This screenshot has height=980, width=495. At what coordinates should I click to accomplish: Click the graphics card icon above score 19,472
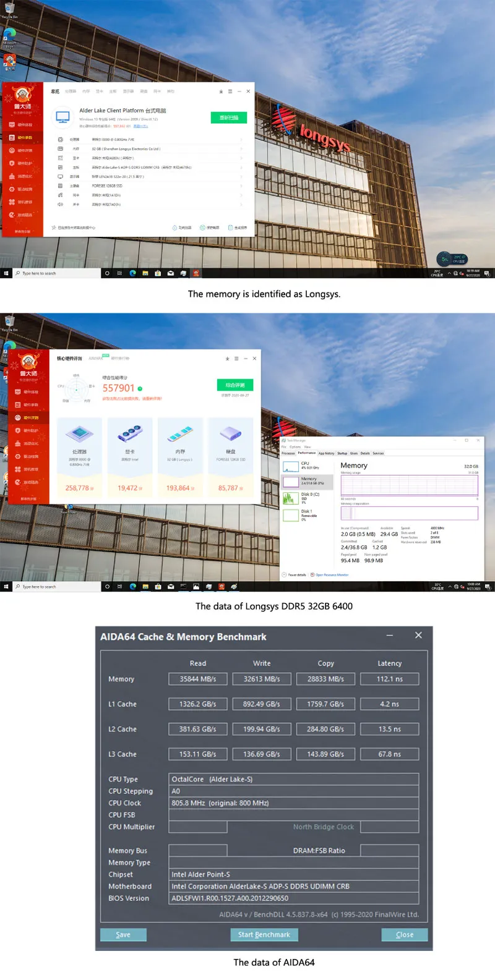[x=130, y=433]
